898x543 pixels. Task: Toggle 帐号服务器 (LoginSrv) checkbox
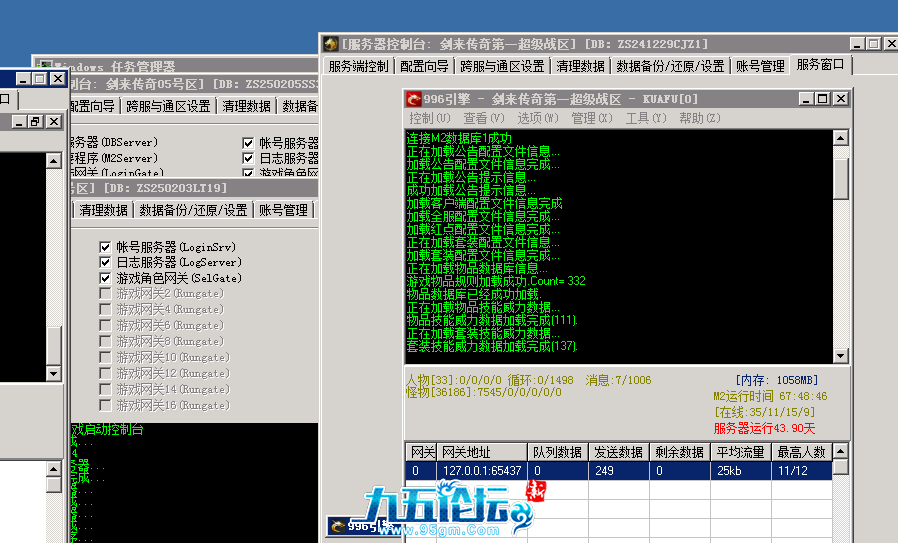click(105, 247)
